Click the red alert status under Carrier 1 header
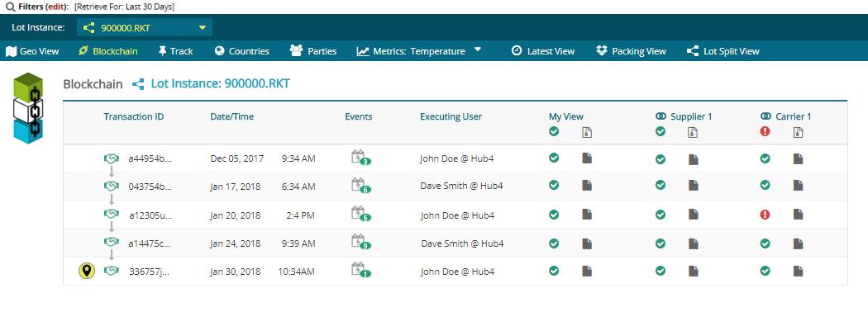 point(765,132)
